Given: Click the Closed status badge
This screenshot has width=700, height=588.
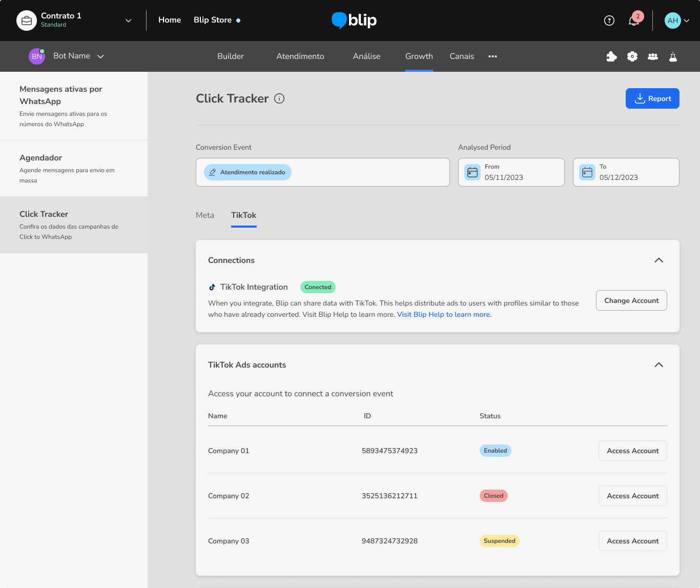Looking at the screenshot, I should click(493, 496).
